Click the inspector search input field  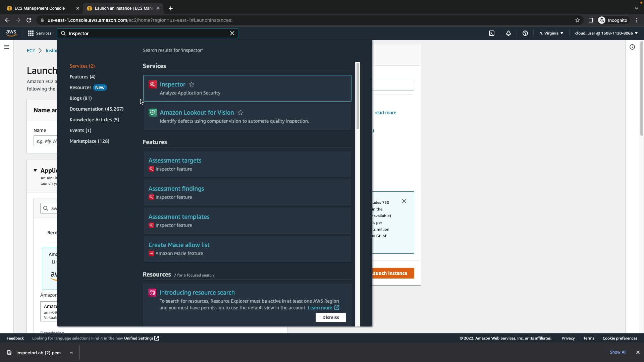(x=148, y=34)
